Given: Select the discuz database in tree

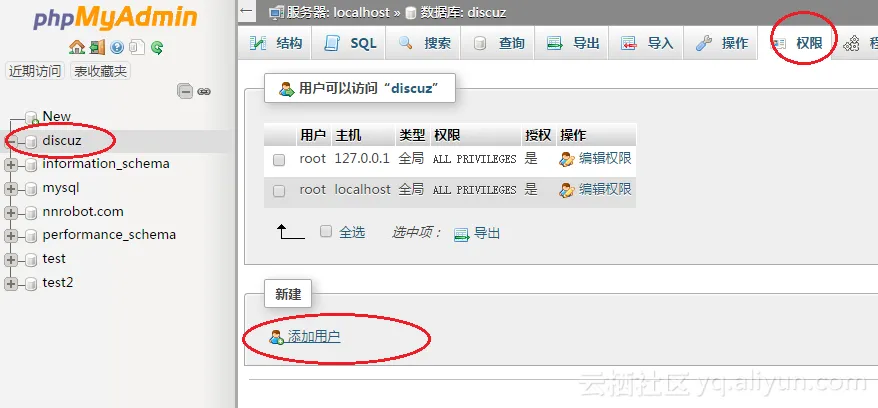Looking at the screenshot, I should pyautogui.click(x=62, y=140).
